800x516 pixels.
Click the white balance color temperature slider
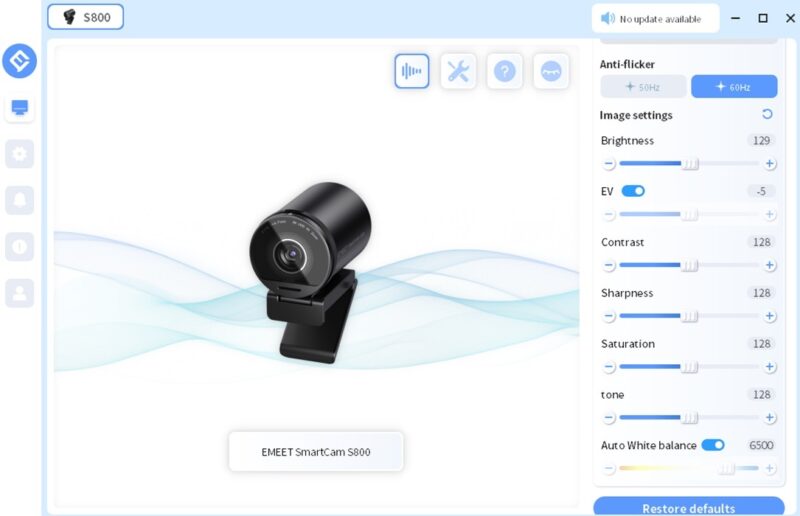689,469
